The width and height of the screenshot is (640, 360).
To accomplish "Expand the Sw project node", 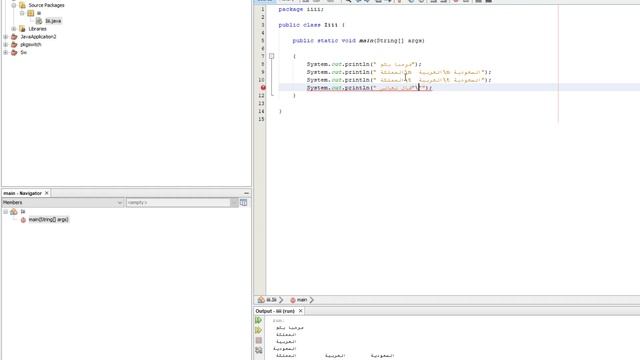I will [6, 52].
